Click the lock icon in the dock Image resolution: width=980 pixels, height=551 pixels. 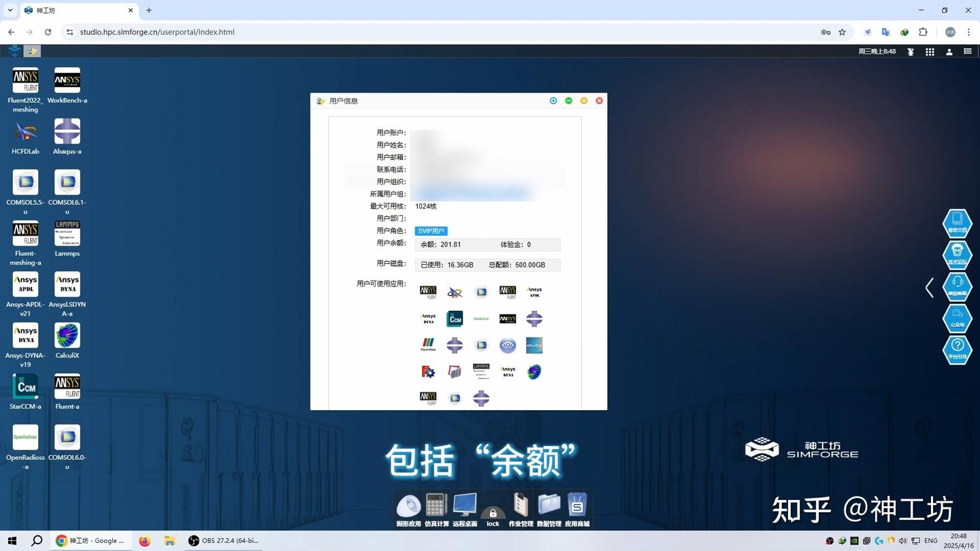tap(493, 516)
